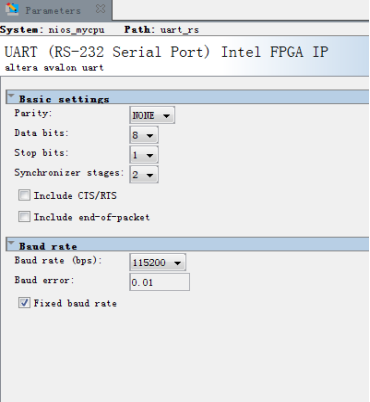Enable the Include end-of-packet checkbox
Screen dimensions: 370x402
click(24, 217)
